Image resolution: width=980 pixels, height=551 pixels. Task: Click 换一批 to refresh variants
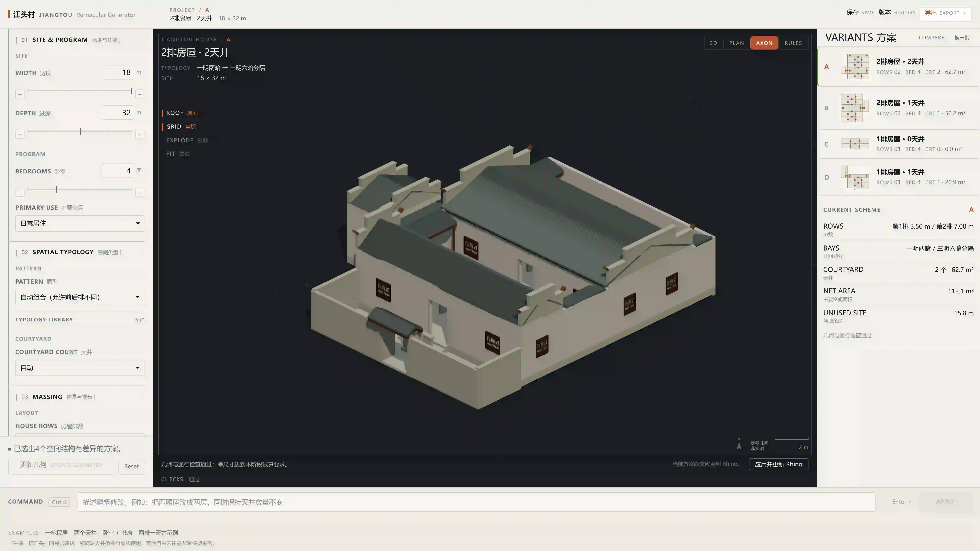click(x=962, y=38)
